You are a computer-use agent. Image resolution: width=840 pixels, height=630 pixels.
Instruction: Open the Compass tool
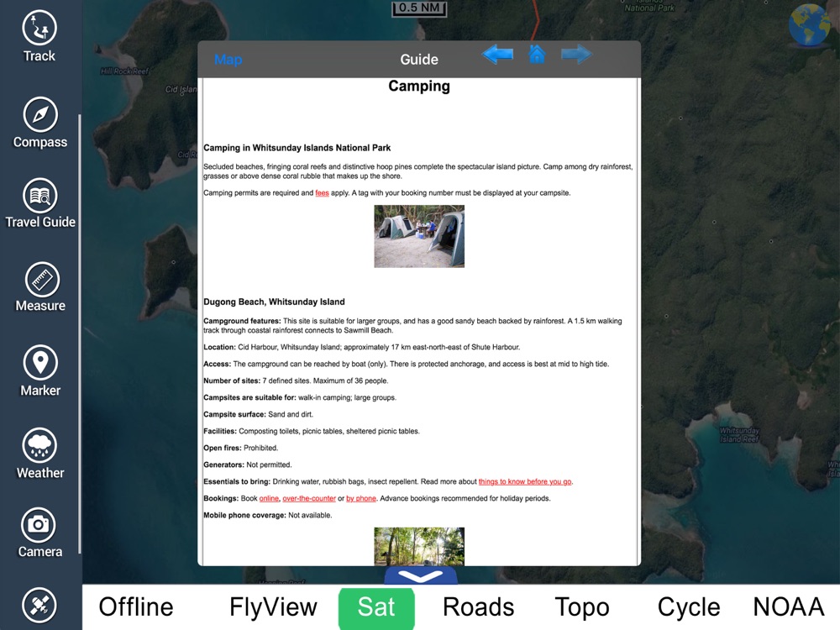[x=40, y=123]
